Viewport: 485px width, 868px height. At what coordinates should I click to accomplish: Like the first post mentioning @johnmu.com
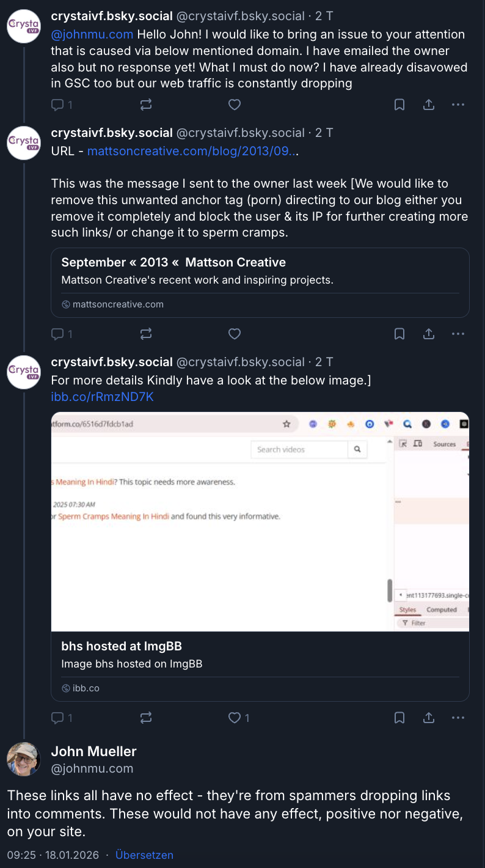(x=235, y=105)
